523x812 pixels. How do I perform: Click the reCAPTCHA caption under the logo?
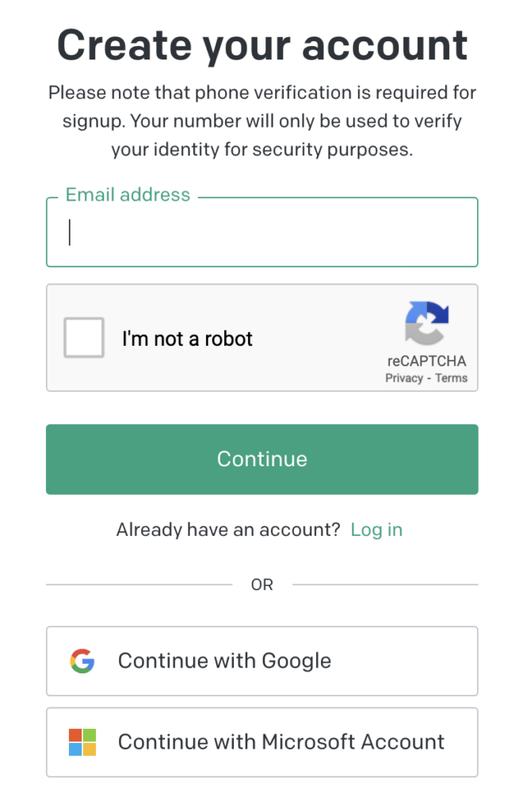coord(426,361)
